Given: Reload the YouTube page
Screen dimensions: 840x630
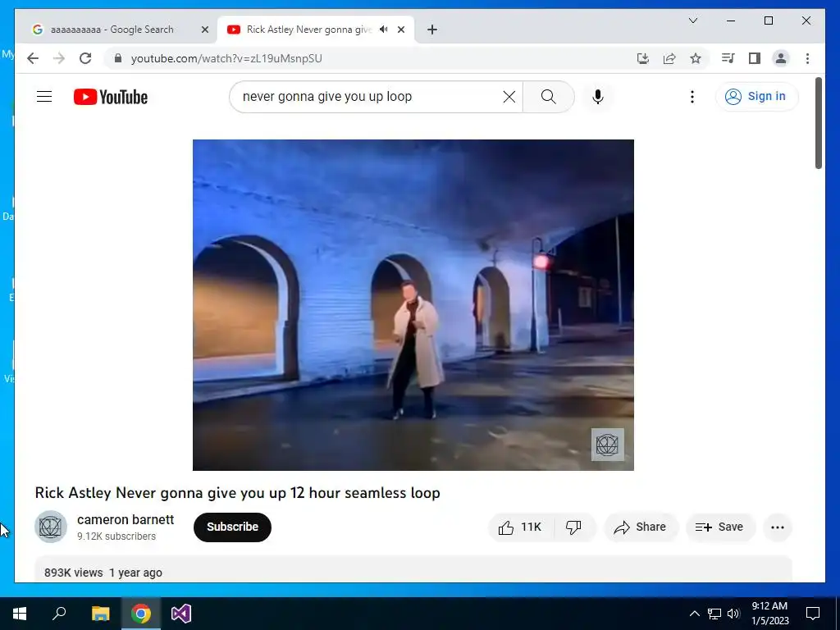Looking at the screenshot, I should point(85,58).
